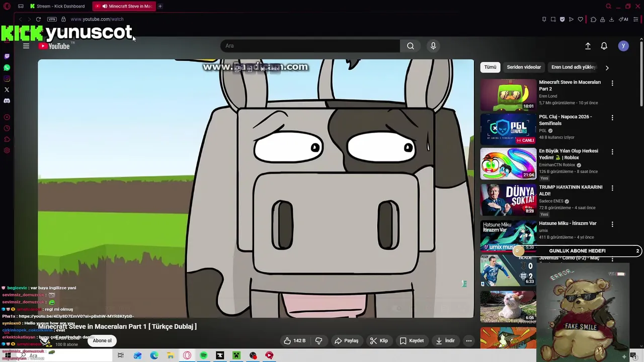
Task: Open the Roblox snake video thumbnail
Action: point(508,164)
